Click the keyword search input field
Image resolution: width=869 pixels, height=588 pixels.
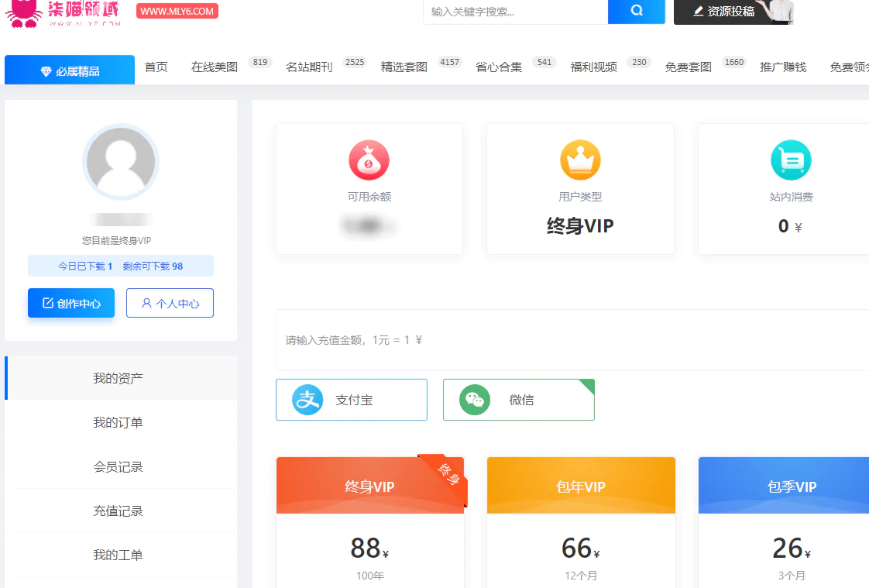tap(515, 12)
